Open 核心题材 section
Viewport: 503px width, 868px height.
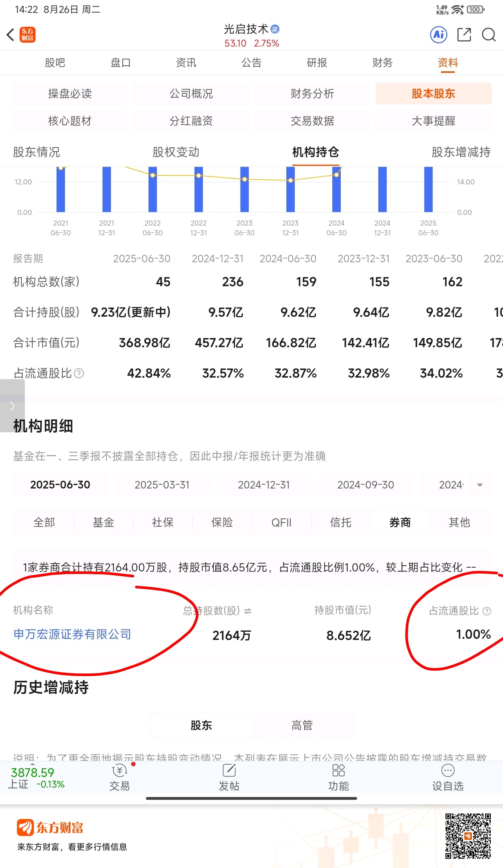pyautogui.click(x=70, y=121)
